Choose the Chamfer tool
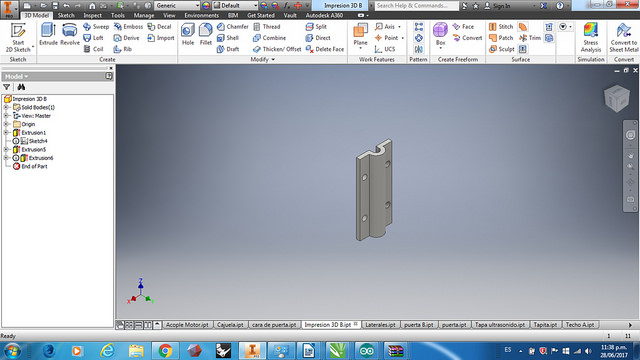 [x=232, y=27]
